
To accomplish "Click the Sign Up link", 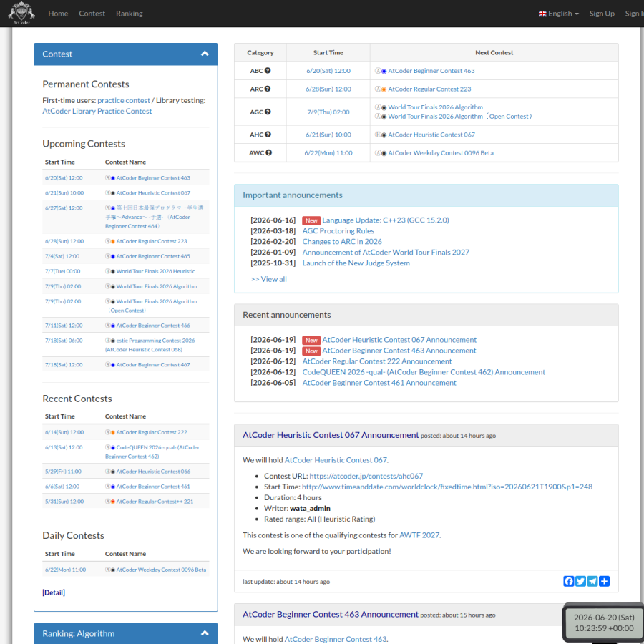I will [602, 14].
